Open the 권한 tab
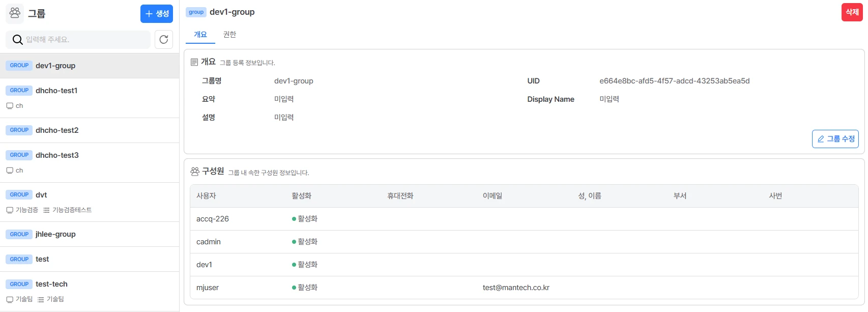 (x=229, y=35)
